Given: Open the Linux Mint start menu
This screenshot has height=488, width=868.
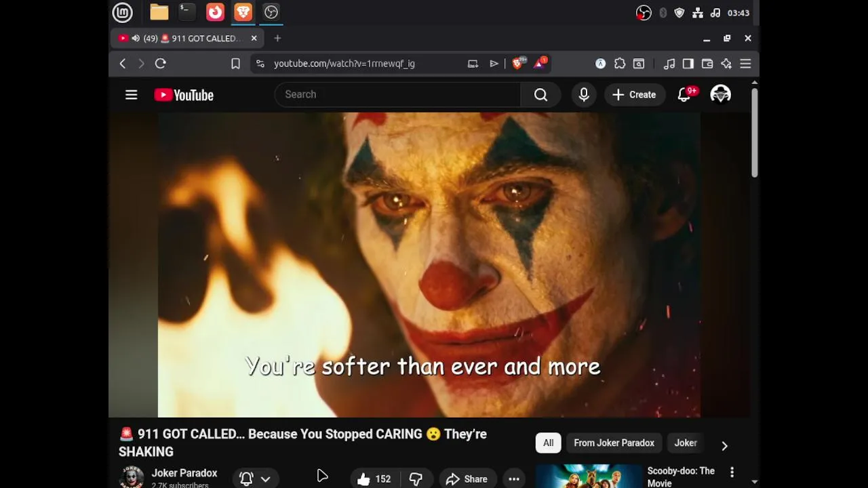Looking at the screenshot, I should point(122,12).
